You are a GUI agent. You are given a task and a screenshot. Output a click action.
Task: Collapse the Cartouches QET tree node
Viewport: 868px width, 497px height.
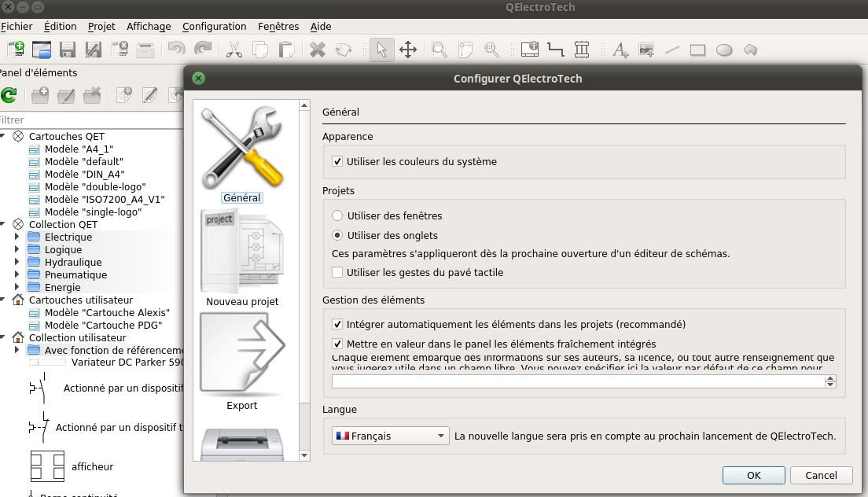[x=3, y=136]
